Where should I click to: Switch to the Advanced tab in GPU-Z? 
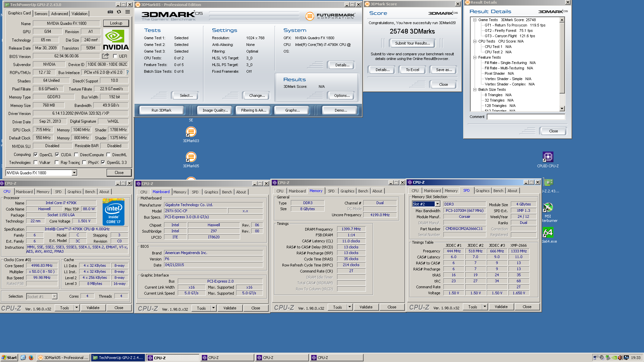click(x=59, y=14)
